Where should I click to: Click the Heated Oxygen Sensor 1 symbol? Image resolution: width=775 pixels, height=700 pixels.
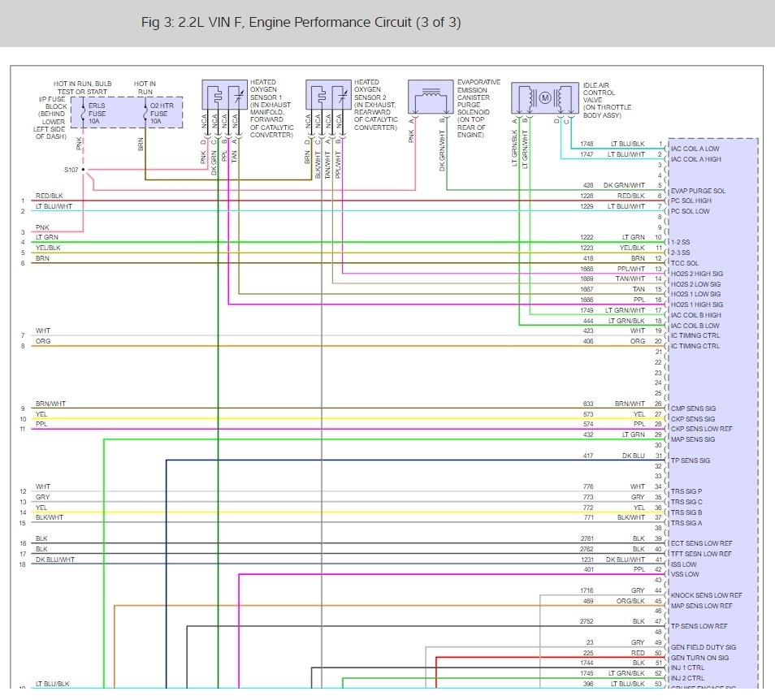tap(223, 96)
